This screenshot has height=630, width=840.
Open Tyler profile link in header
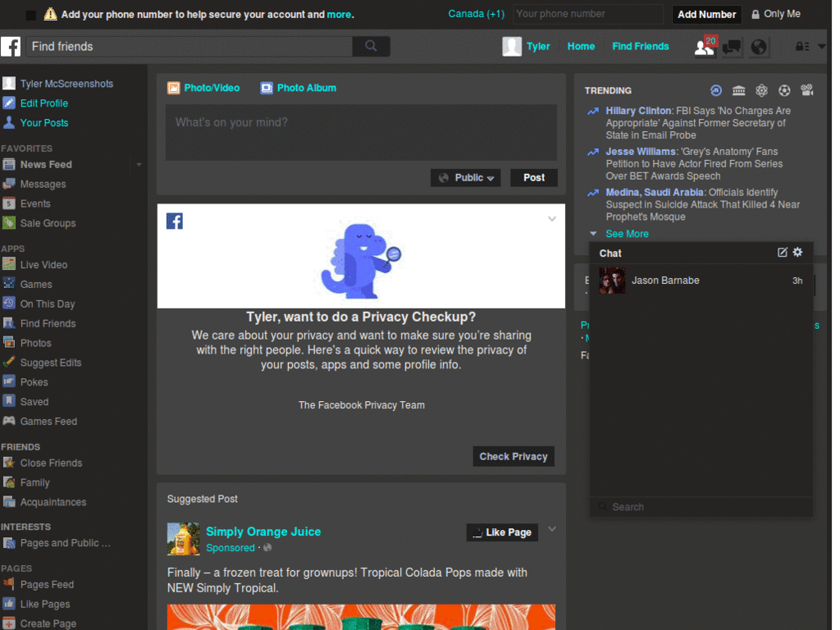pyautogui.click(x=538, y=47)
